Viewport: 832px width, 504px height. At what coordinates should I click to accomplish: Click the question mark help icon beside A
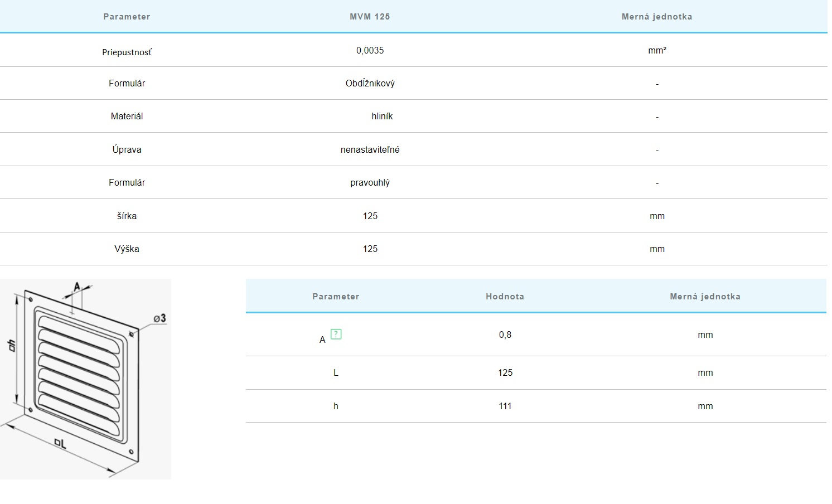click(x=336, y=334)
